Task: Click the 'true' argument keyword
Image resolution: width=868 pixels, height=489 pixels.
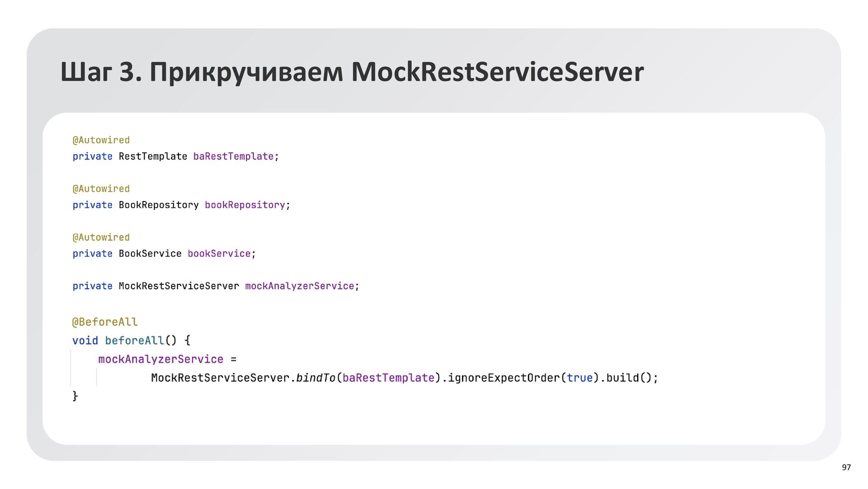Action: [x=580, y=378]
